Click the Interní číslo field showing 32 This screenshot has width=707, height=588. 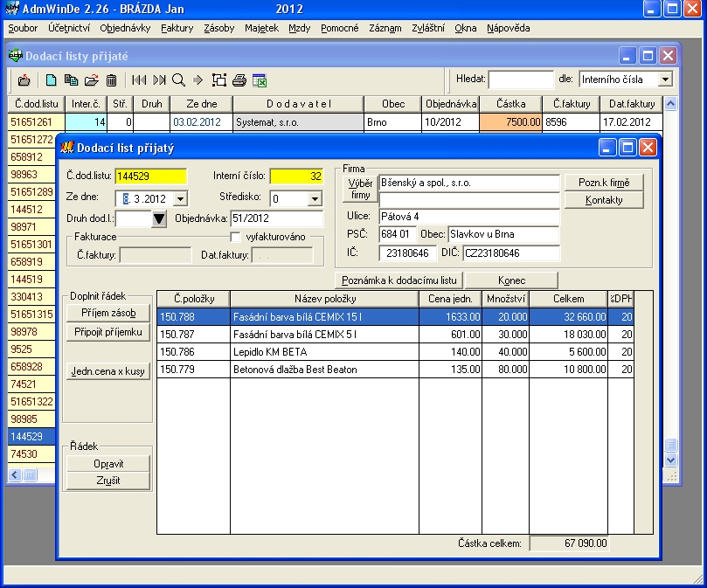pos(296,176)
